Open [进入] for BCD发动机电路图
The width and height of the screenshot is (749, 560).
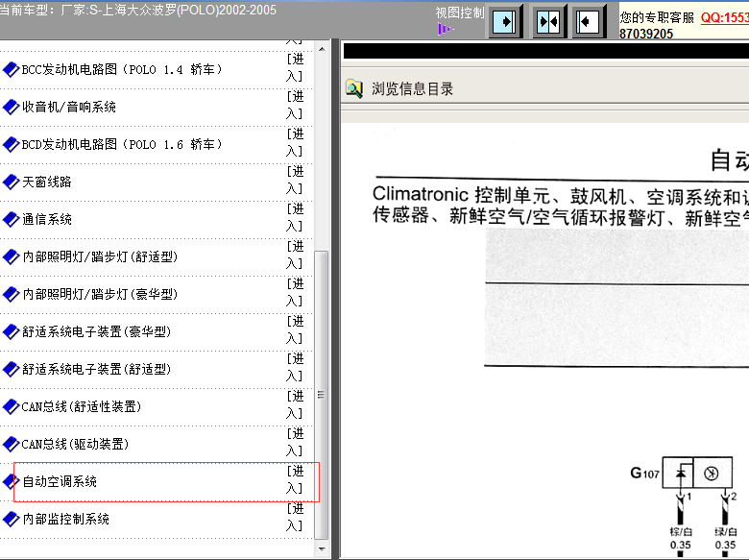coord(295,142)
